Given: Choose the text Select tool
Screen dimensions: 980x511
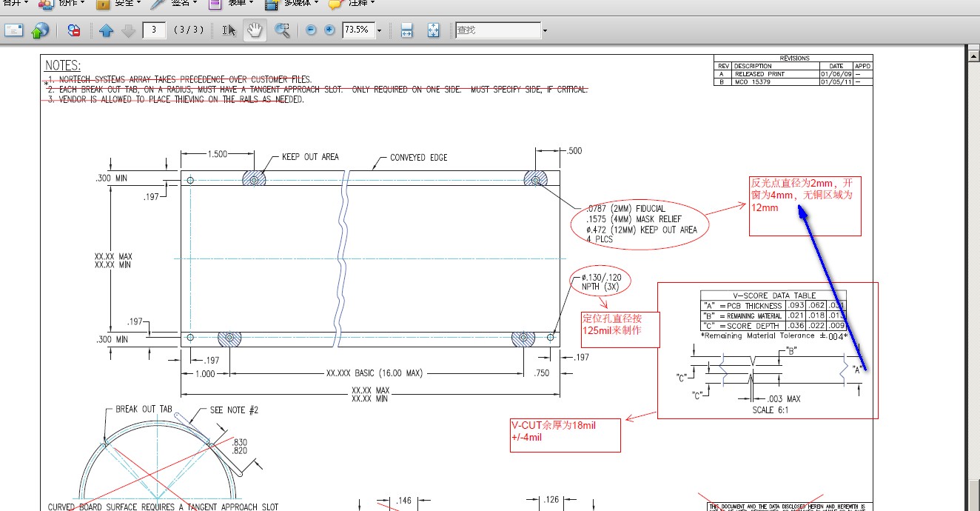Looking at the screenshot, I should (229, 30).
